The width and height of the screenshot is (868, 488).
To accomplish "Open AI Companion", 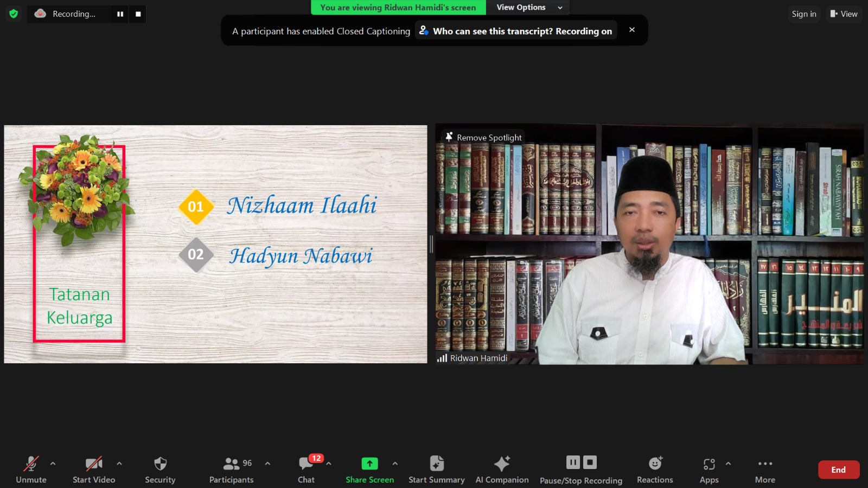I will [502, 470].
